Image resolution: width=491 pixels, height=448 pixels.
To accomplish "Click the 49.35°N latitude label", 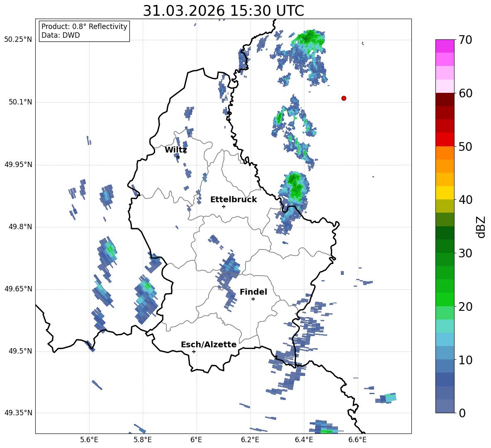I will [x=18, y=413].
